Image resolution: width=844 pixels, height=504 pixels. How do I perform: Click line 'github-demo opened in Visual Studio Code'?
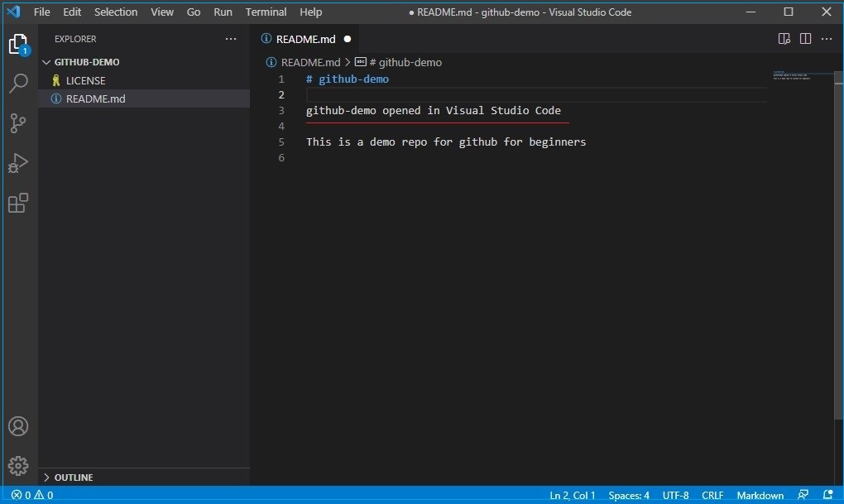click(x=434, y=110)
